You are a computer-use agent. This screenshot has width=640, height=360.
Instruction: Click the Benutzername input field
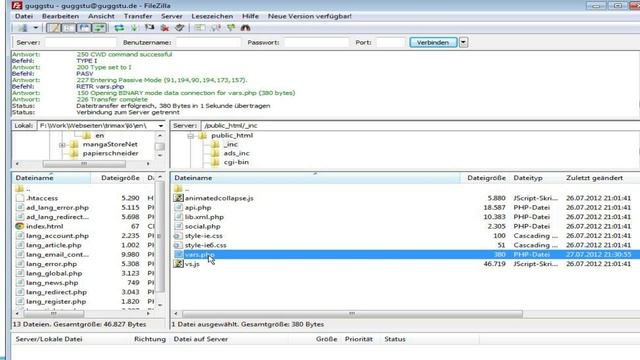[208, 42]
